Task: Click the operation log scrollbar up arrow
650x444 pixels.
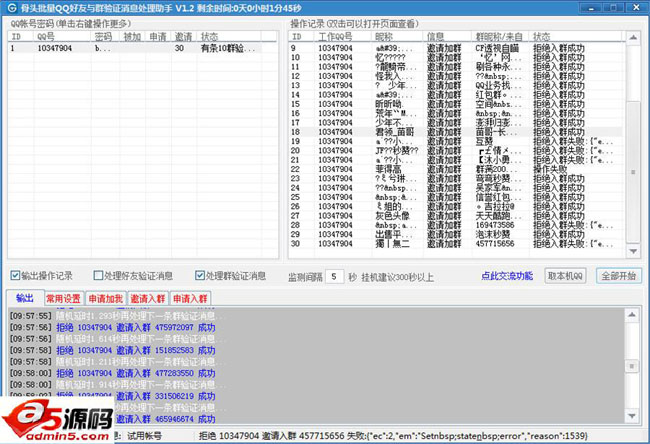Action: pos(631,36)
